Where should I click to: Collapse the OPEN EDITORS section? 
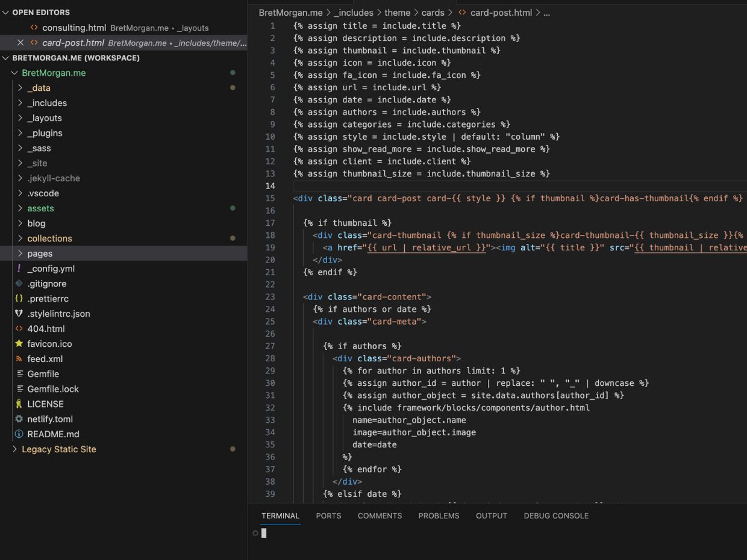(x=6, y=12)
